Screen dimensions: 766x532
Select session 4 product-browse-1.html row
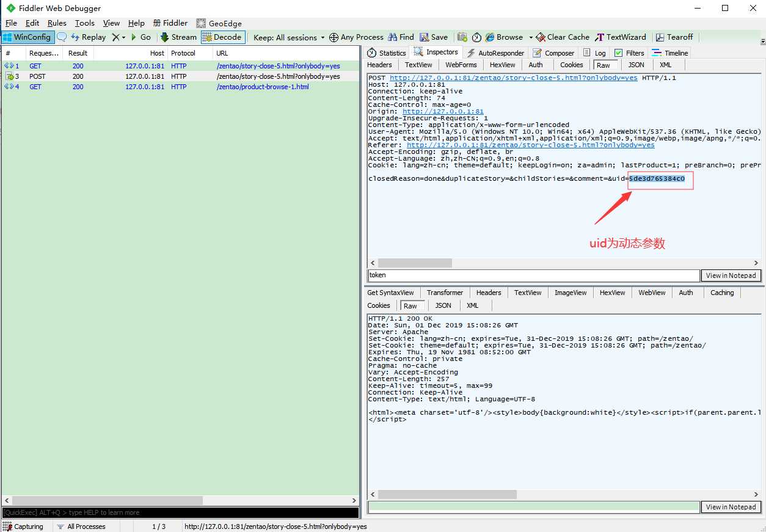180,87
